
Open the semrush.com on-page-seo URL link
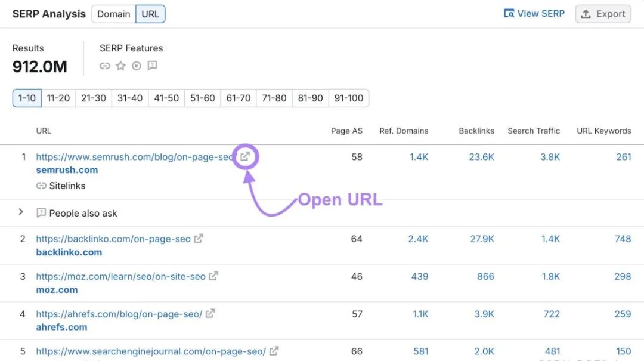(x=135, y=157)
